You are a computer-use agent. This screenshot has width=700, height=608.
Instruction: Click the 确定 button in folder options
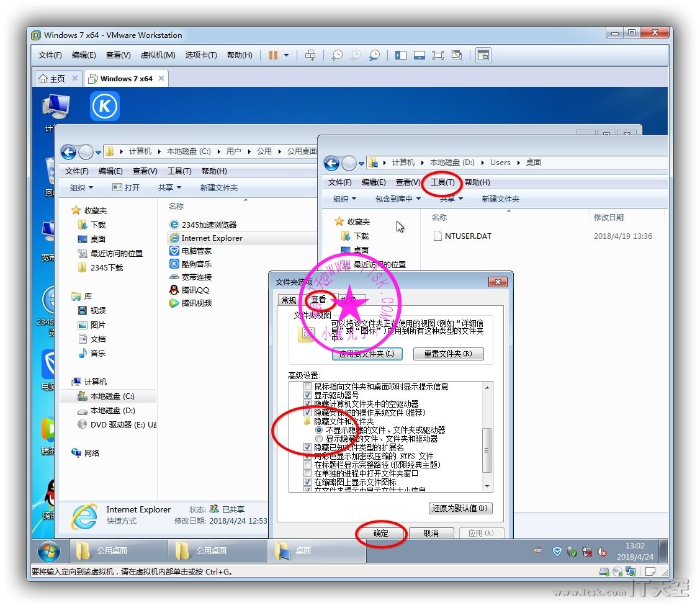pos(381,534)
